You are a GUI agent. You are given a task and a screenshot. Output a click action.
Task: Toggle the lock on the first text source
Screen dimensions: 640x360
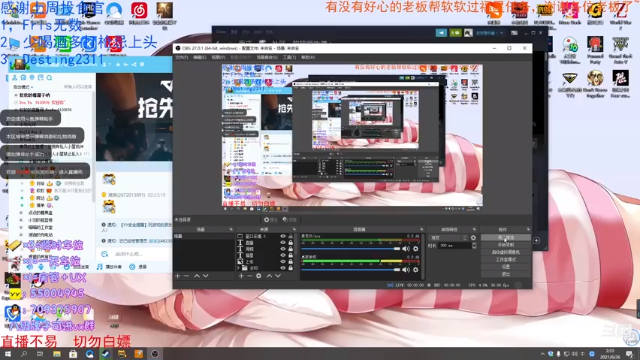pyautogui.click(x=291, y=242)
